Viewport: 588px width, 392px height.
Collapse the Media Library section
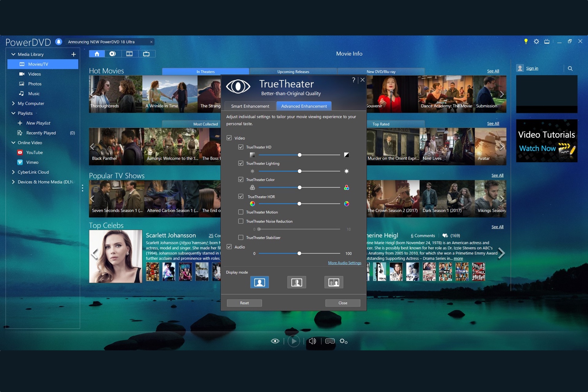point(13,54)
